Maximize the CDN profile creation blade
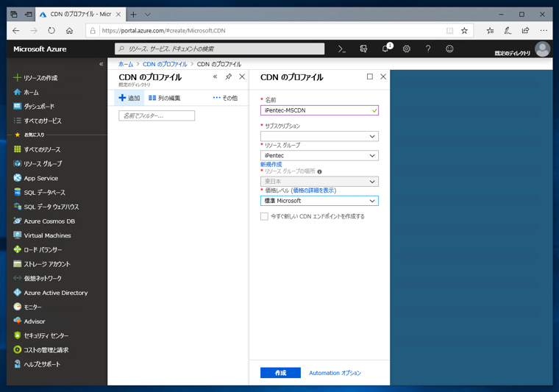 [x=370, y=76]
